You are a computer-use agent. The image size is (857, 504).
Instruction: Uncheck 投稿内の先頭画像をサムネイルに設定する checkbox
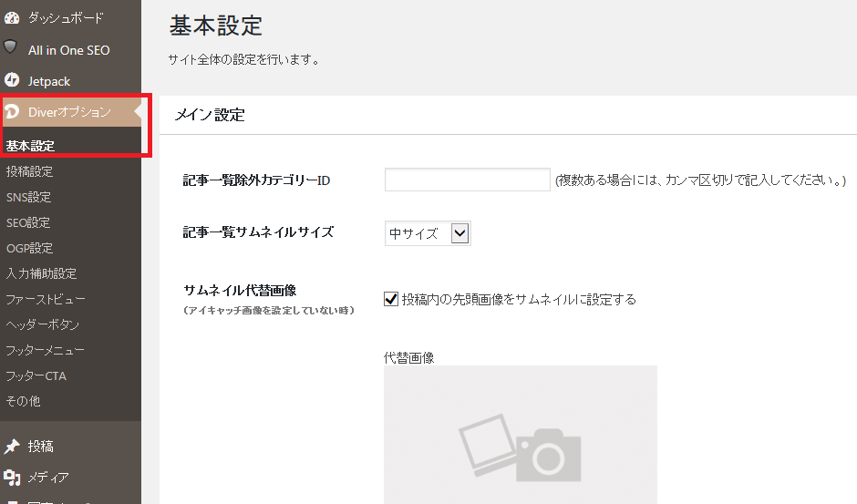391,299
